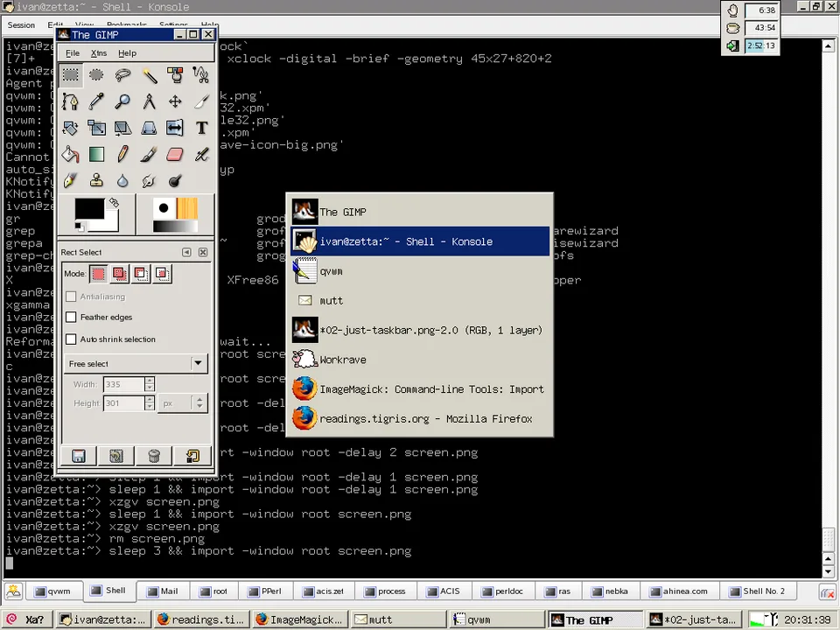Enable the Feather edges checkbox
The width and height of the screenshot is (840, 630).
(x=71, y=317)
